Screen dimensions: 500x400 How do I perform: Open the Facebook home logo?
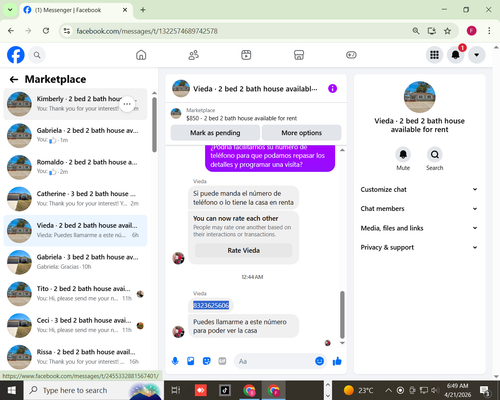click(16, 55)
